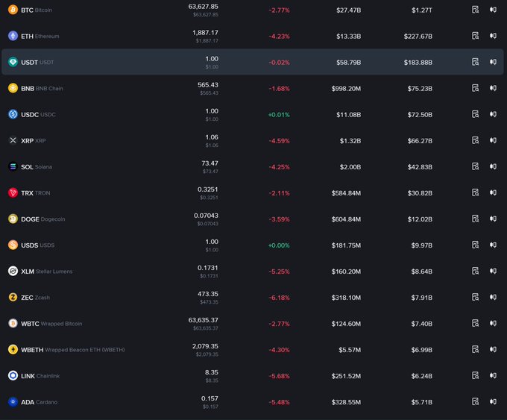Click the WBTC Wrapped Bitcoin name
Image resolution: width=507 pixels, height=420 pixels.
51,324
